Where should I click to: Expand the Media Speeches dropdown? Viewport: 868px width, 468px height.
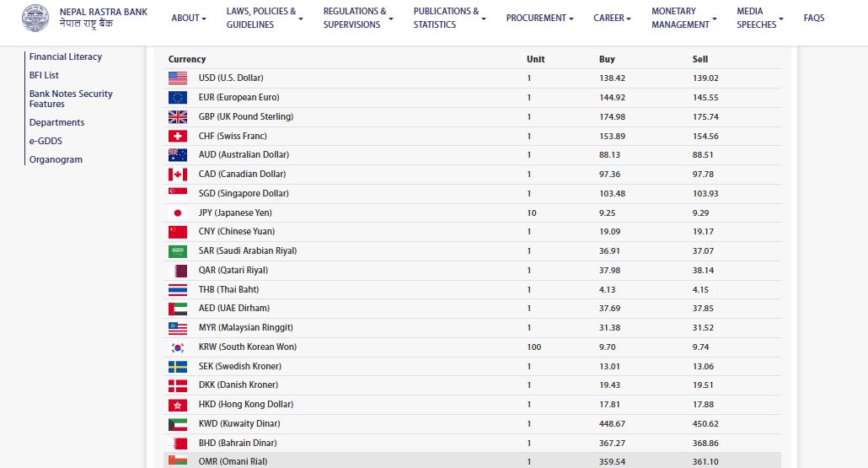point(760,18)
